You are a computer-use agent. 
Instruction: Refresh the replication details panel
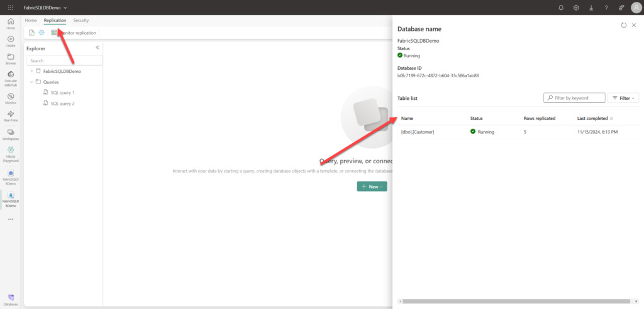[624, 25]
